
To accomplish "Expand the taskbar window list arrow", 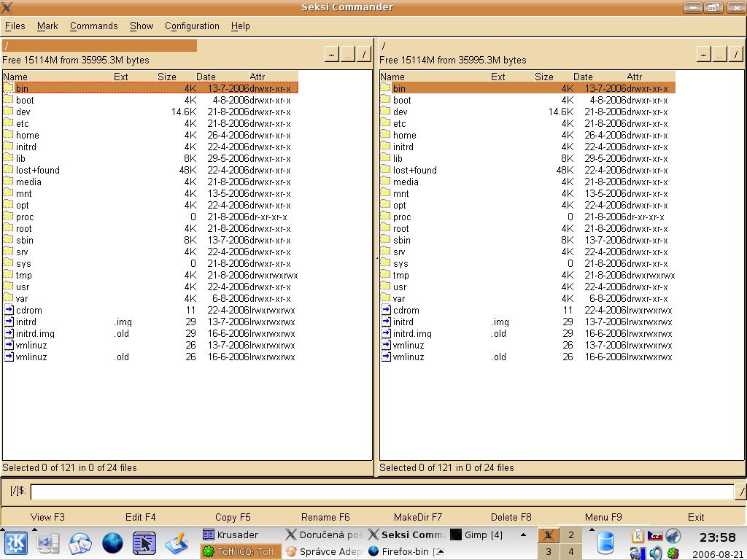I will [523, 535].
